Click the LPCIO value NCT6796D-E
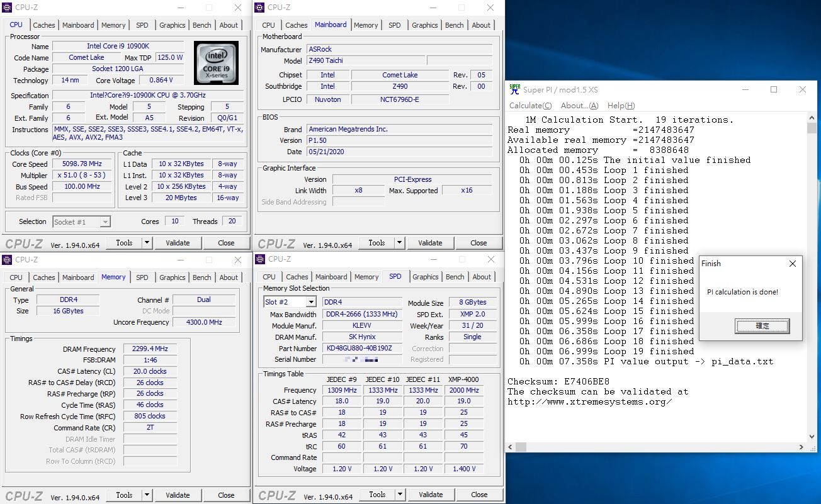The image size is (821, 504). pos(400,99)
